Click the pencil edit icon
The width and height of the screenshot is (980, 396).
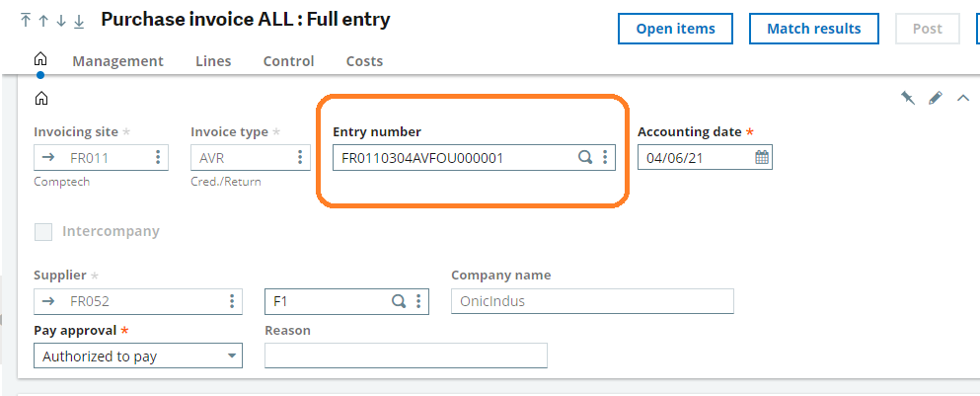(x=935, y=98)
